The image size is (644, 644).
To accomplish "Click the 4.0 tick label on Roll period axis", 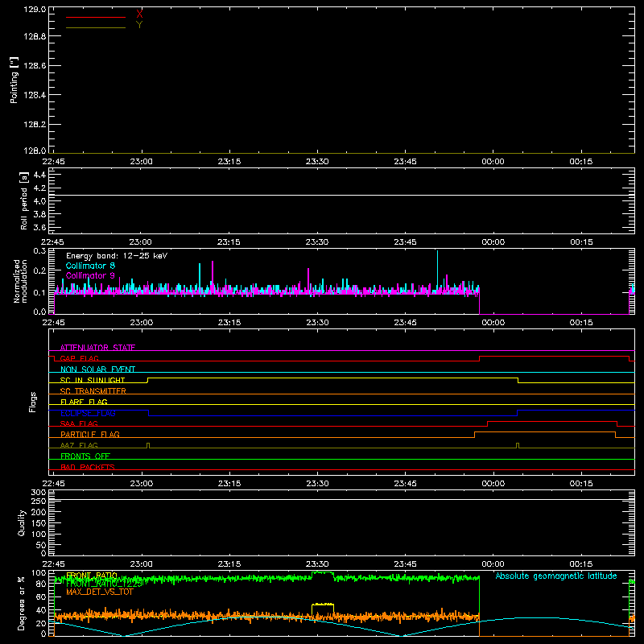I will click(39, 201).
